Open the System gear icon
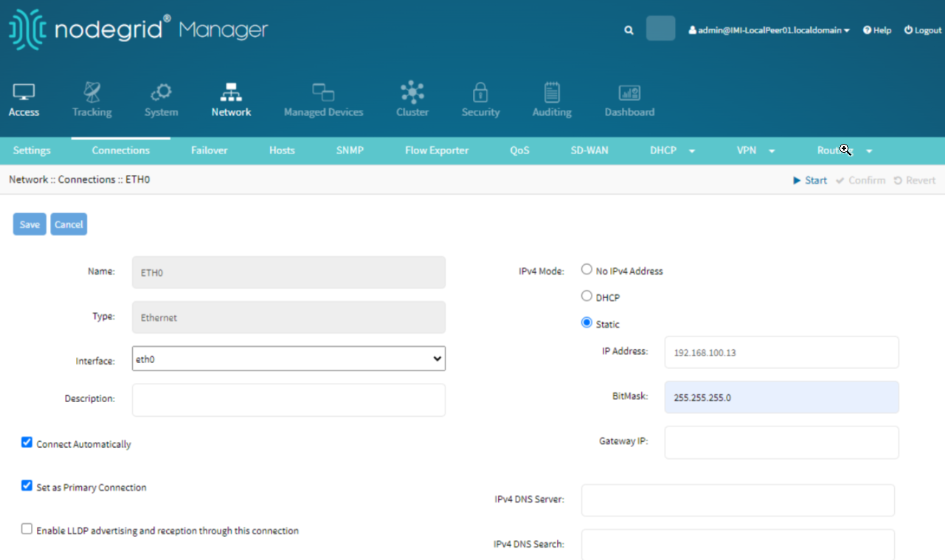Screen dimensions: 945x560 coord(161,92)
